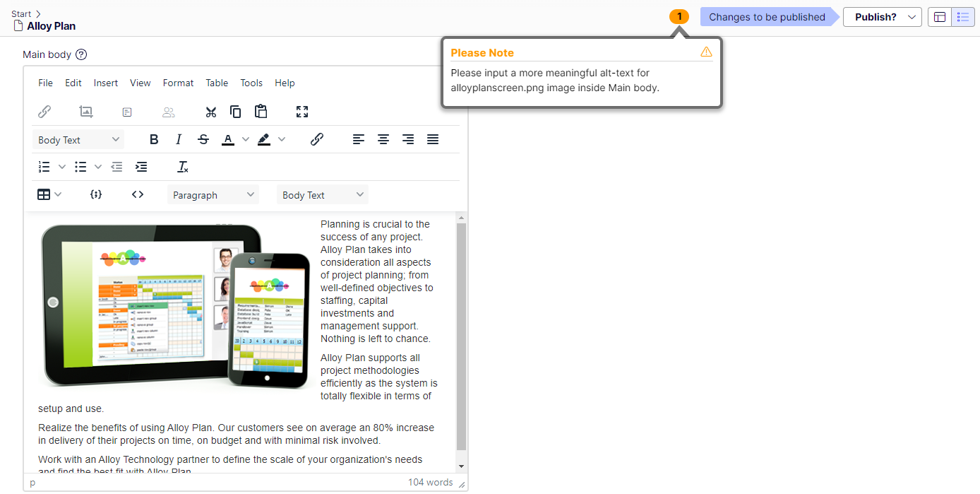Enter fullscreen editor mode
980x494 pixels.
[302, 112]
